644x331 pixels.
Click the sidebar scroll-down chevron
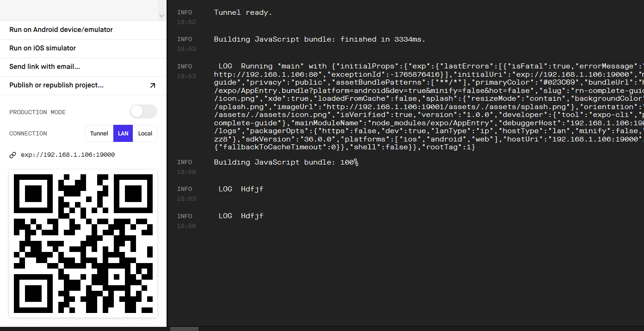[x=161, y=16]
